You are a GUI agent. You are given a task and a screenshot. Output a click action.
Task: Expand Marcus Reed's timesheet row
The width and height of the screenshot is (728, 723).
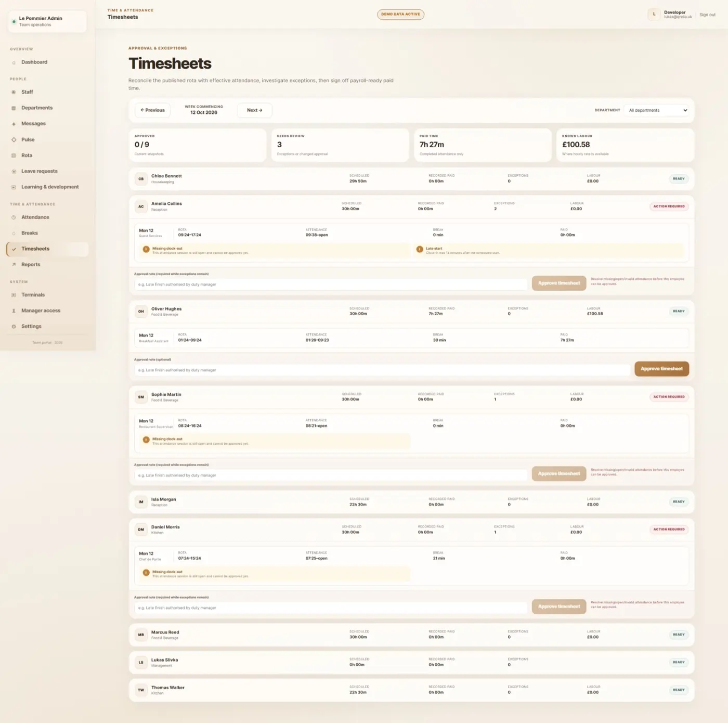tap(411, 635)
